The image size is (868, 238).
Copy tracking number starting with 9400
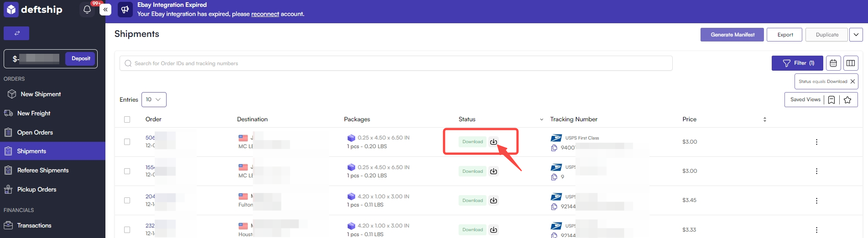point(554,148)
